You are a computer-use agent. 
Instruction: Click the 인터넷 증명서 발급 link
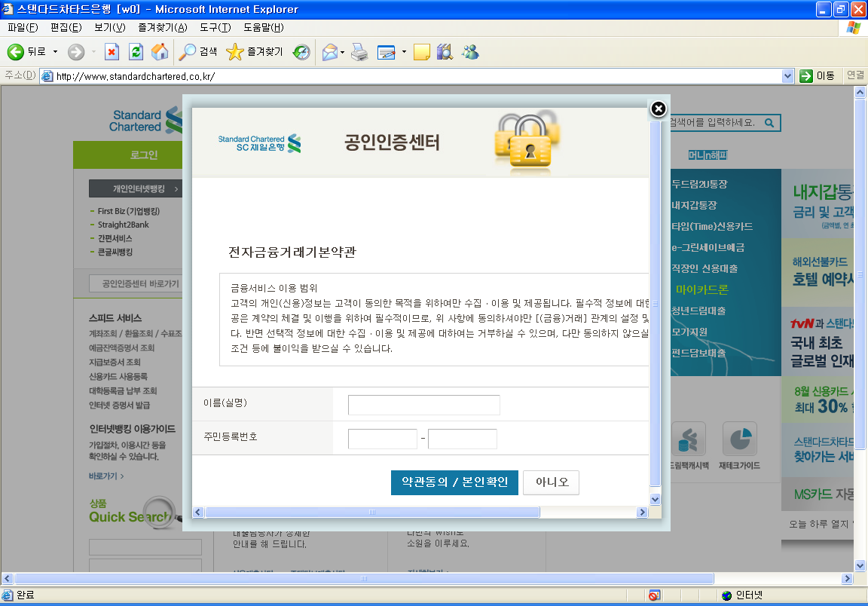(x=119, y=406)
